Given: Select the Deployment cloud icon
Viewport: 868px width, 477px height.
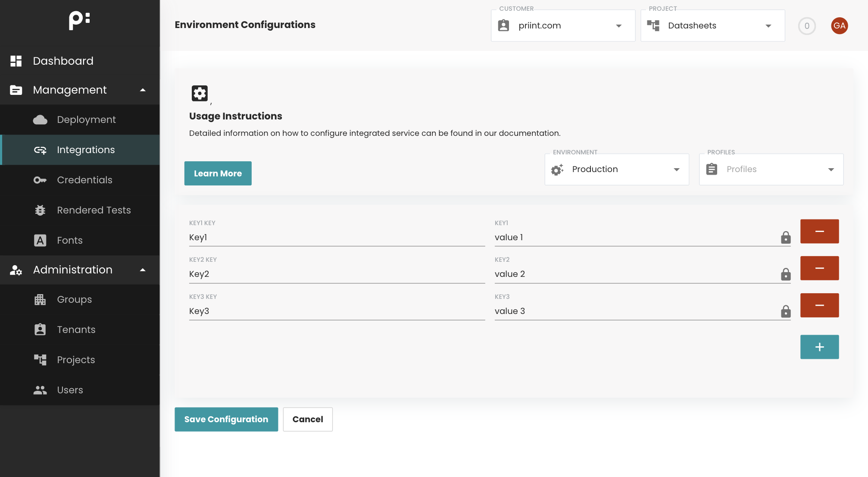Looking at the screenshot, I should click(x=40, y=119).
